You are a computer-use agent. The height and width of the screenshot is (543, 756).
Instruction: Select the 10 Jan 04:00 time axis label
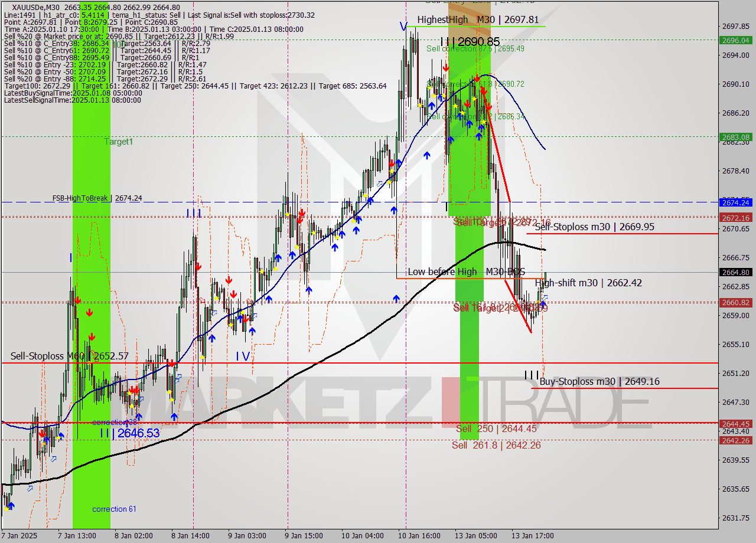[361, 536]
